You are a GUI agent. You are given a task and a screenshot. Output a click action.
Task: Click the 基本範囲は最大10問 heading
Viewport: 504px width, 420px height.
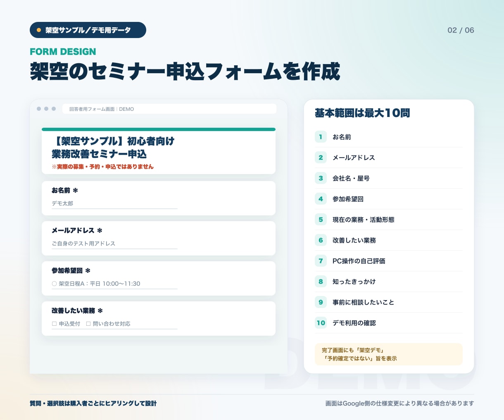point(362,113)
